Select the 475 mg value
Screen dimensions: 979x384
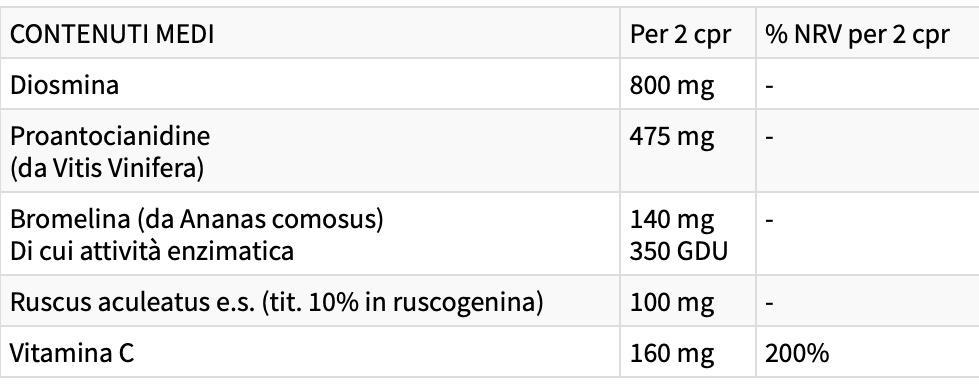click(x=672, y=135)
